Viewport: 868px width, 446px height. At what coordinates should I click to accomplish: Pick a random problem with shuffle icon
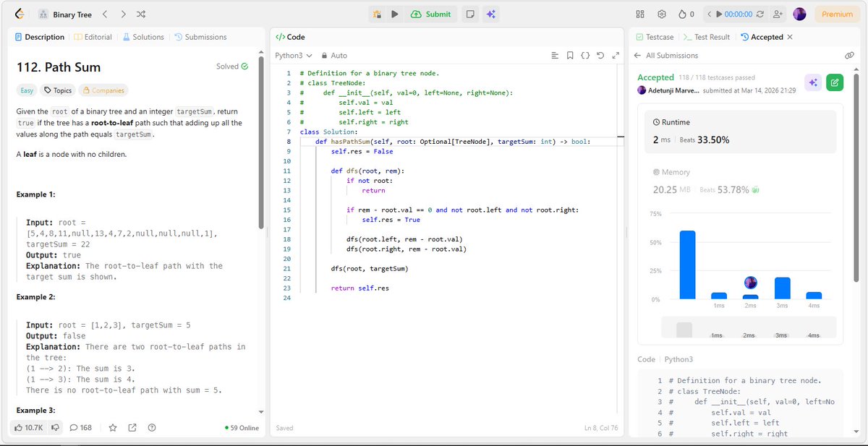142,14
